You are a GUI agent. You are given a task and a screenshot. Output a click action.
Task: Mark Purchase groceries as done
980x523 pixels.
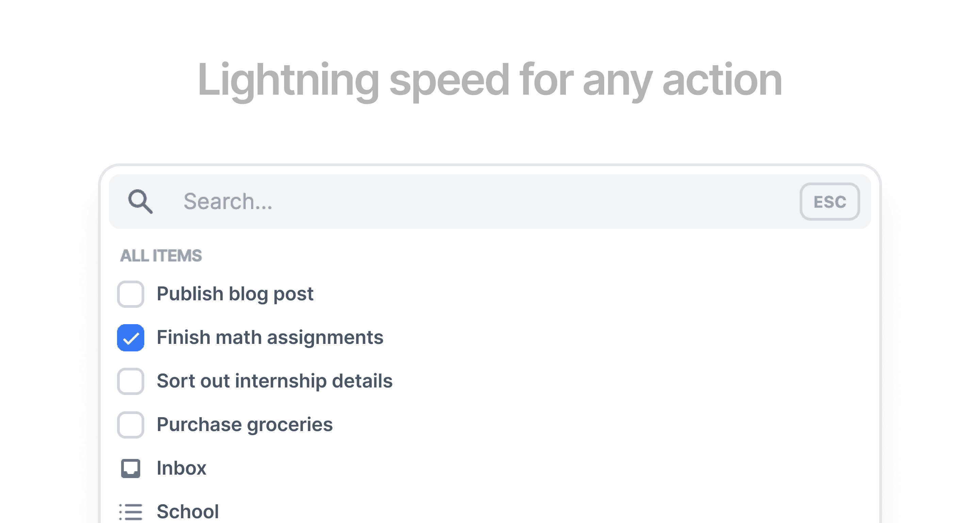pos(130,425)
